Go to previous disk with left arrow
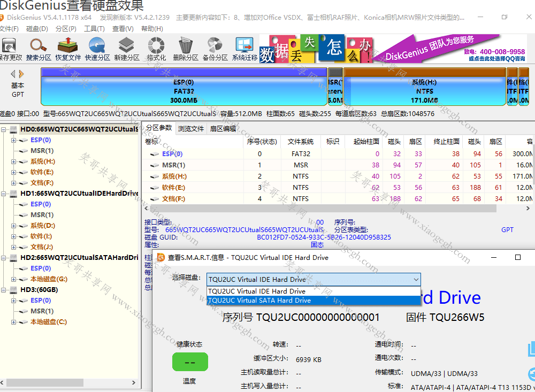This screenshot has height=392, width=535. tap(13, 74)
